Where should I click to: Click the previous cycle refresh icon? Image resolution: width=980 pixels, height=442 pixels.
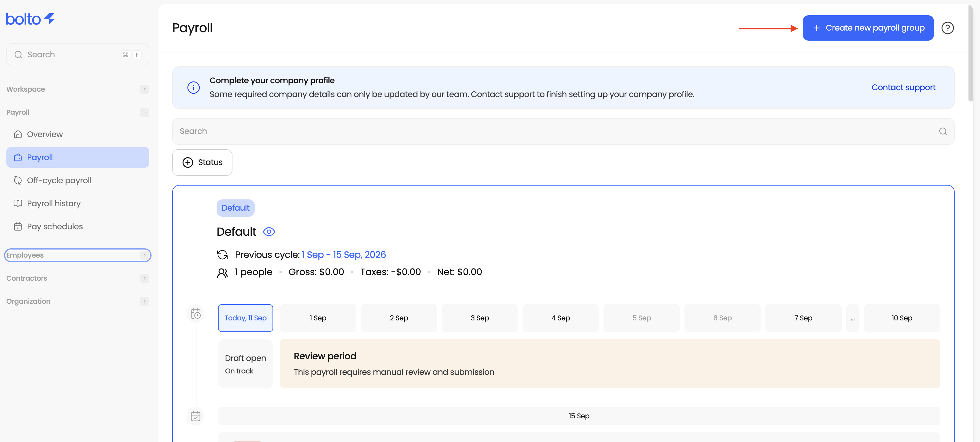(222, 254)
